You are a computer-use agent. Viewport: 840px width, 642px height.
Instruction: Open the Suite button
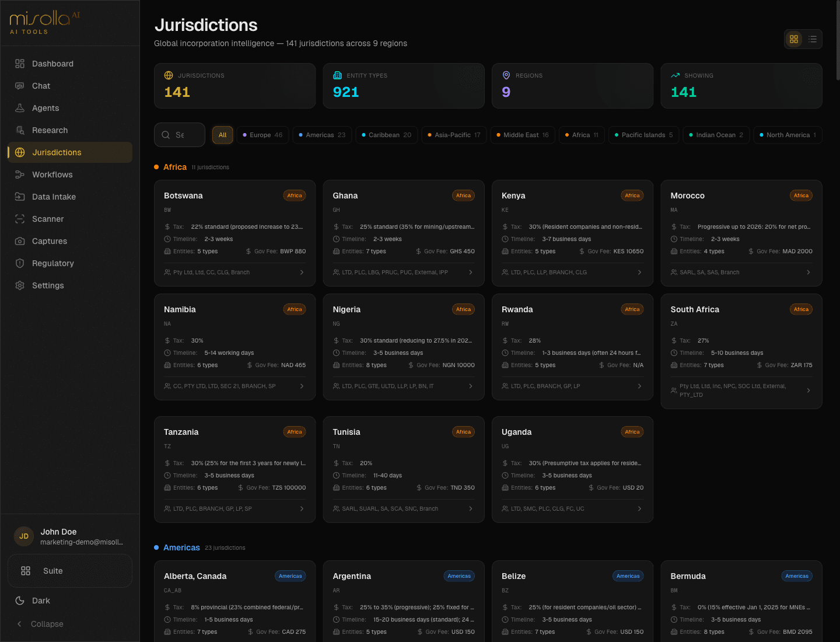[70, 571]
